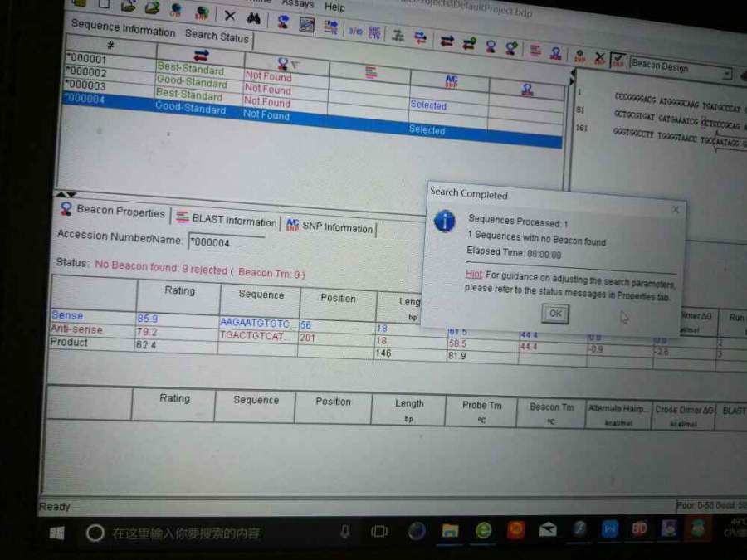Switch to the Search Status tab

(x=217, y=36)
